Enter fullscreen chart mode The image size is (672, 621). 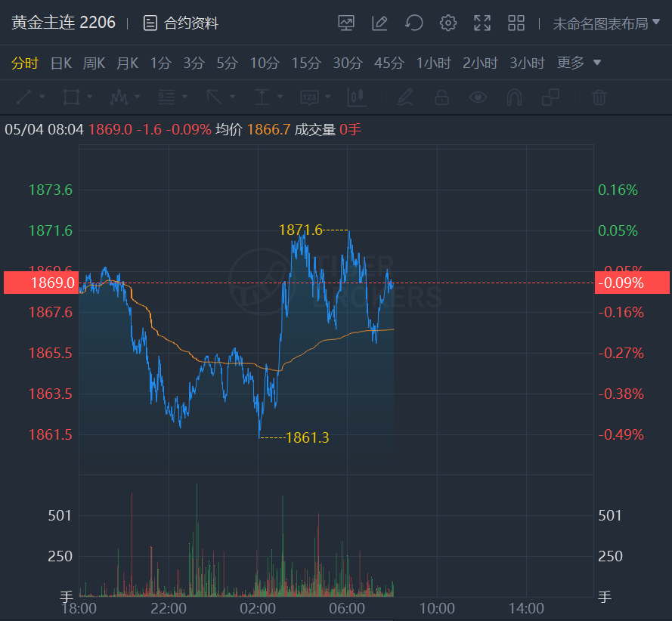click(482, 23)
